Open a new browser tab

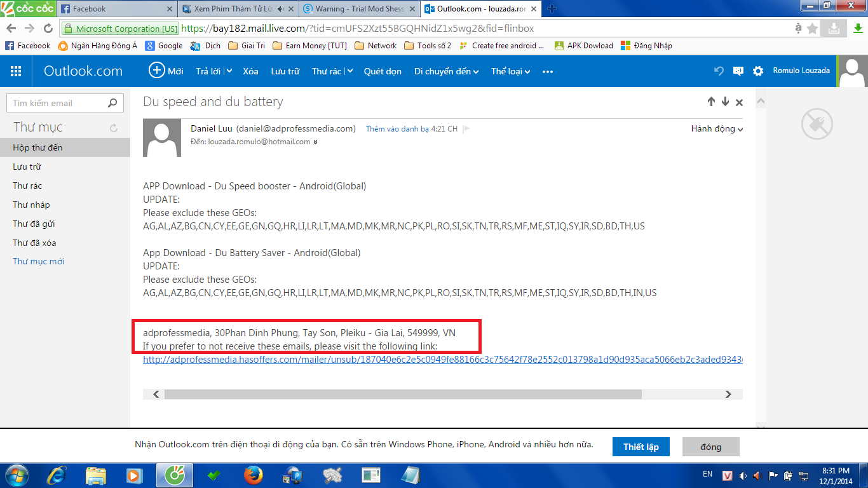point(552,9)
